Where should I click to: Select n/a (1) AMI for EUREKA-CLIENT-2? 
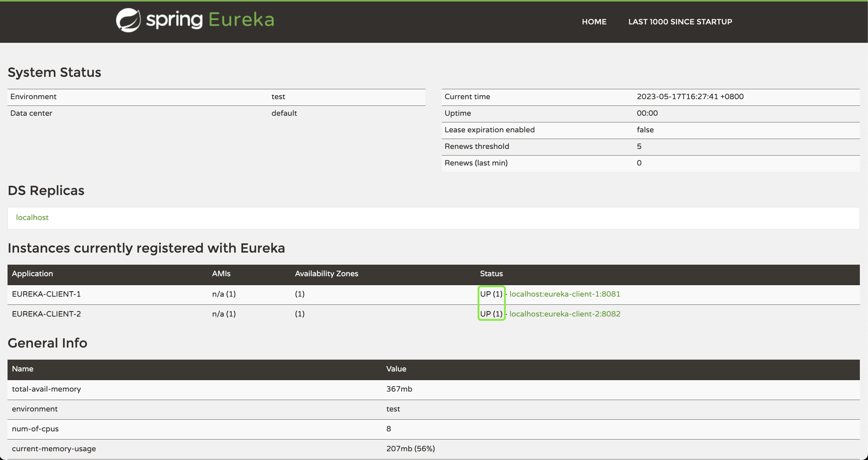[x=224, y=314]
